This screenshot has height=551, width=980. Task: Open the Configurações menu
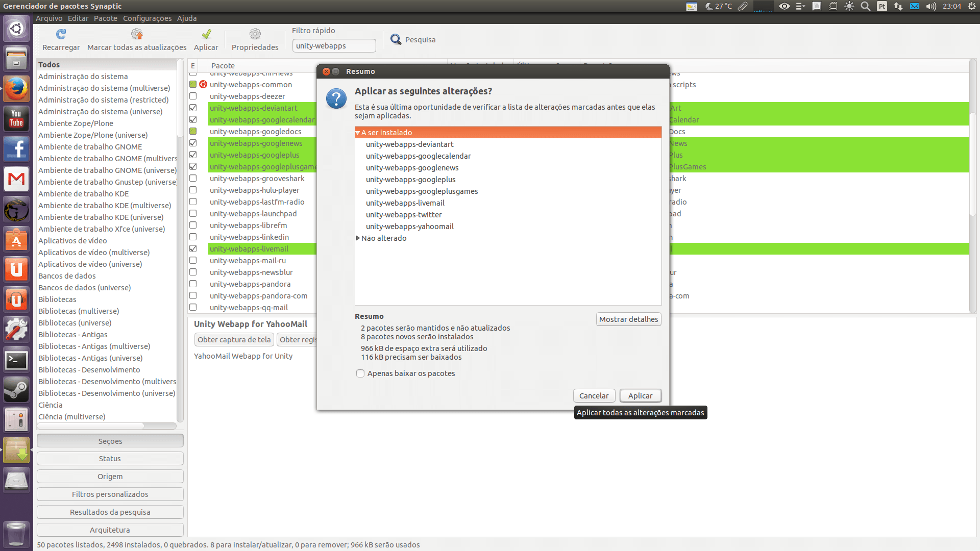[x=147, y=18]
